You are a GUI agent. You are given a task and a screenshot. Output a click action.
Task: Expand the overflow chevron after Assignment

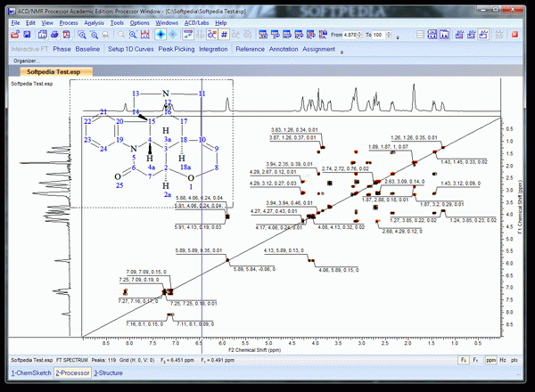[342, 52]
